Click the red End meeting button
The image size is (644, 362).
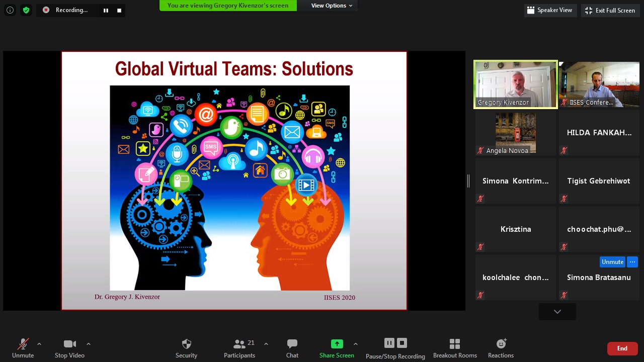pyautogui.click(x=622, y=348)
